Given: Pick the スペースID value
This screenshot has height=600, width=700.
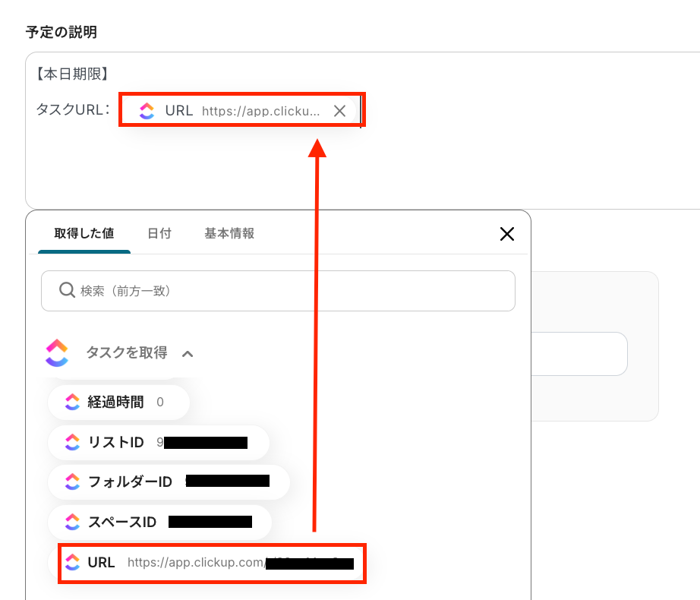Looking at the screenshot, I should pos(121,522).
